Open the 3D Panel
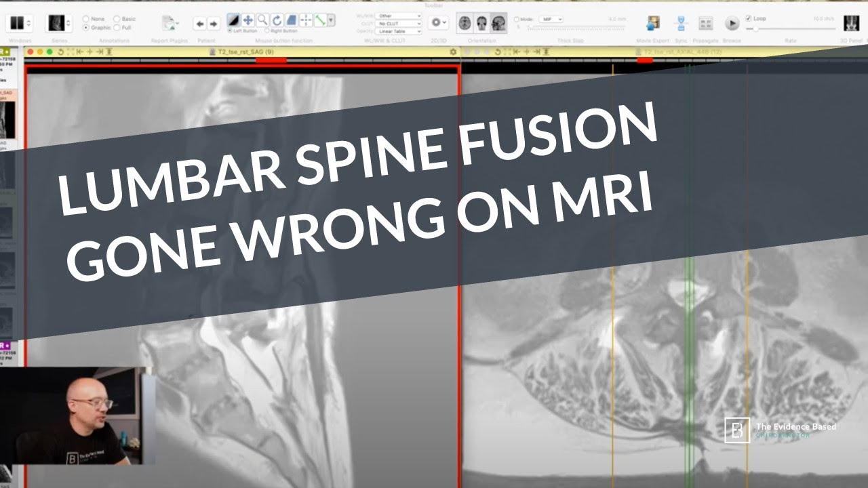 [x=851, y=23]
